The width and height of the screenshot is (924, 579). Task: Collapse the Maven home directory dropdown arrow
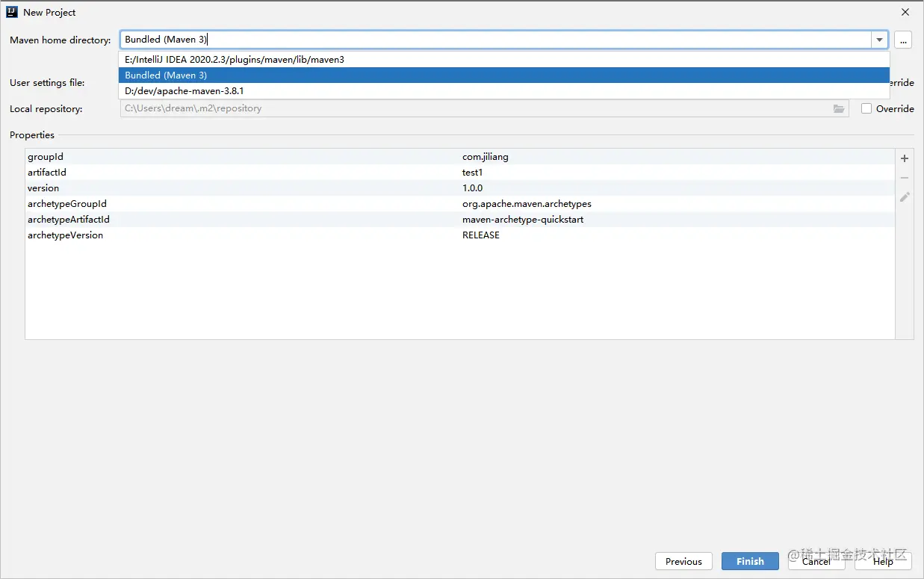[879, 40]
